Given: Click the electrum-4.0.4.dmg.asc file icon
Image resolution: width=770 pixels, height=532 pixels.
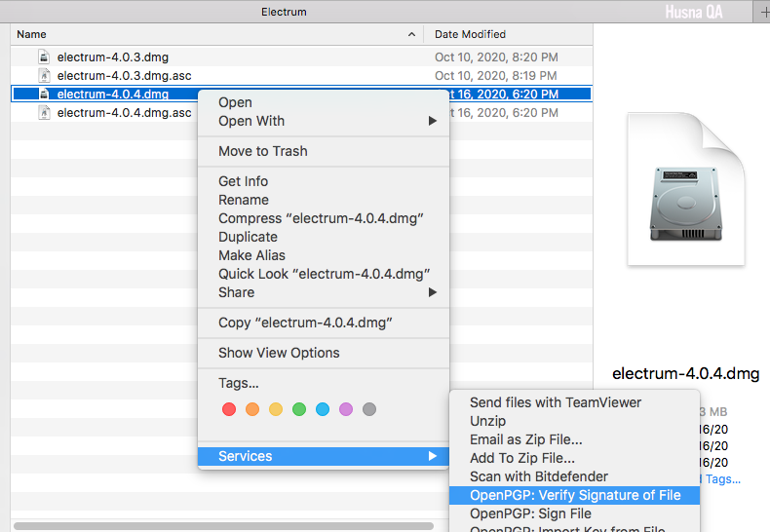Looking at the screenshot, I should pos(44,112).
